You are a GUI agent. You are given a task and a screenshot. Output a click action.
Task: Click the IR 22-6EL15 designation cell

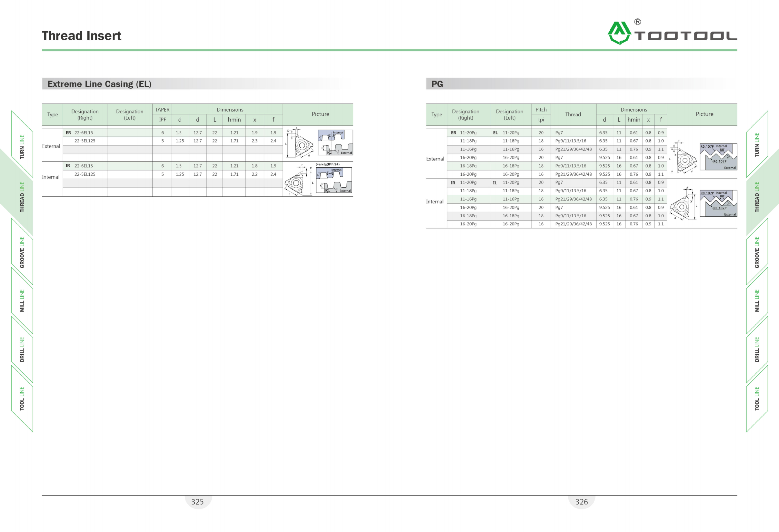pyautogui.click(x=85, y=166)
